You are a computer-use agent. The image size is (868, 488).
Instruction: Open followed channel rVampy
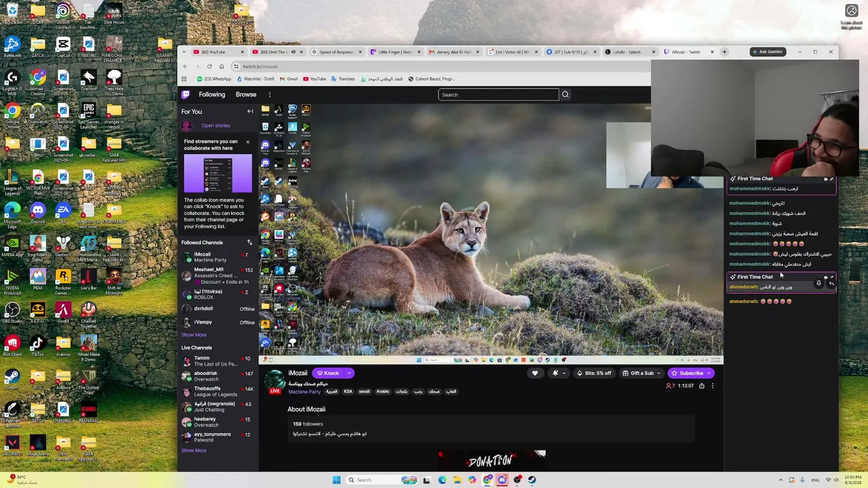[218, 323]
